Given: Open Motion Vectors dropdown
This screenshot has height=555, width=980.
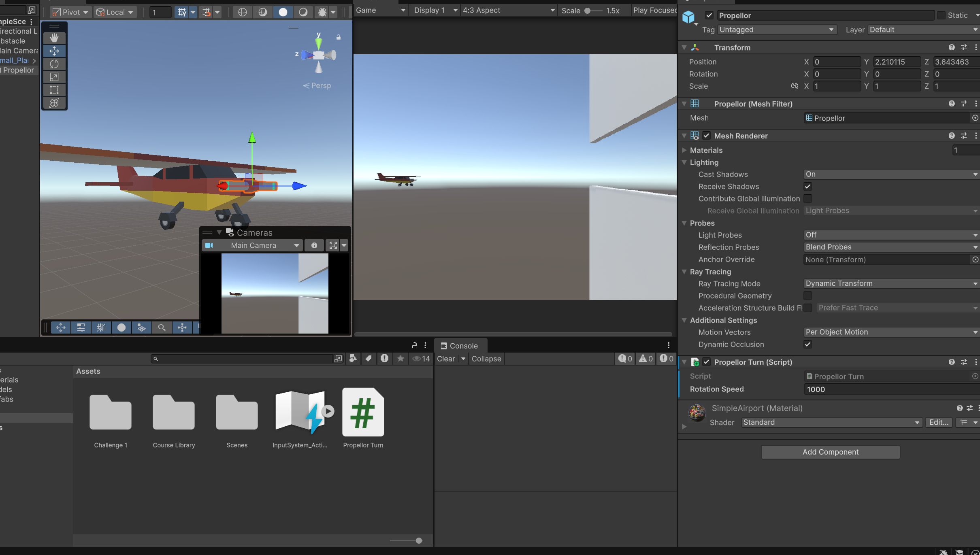Looking at the screenshot, I should click(891, 332).
